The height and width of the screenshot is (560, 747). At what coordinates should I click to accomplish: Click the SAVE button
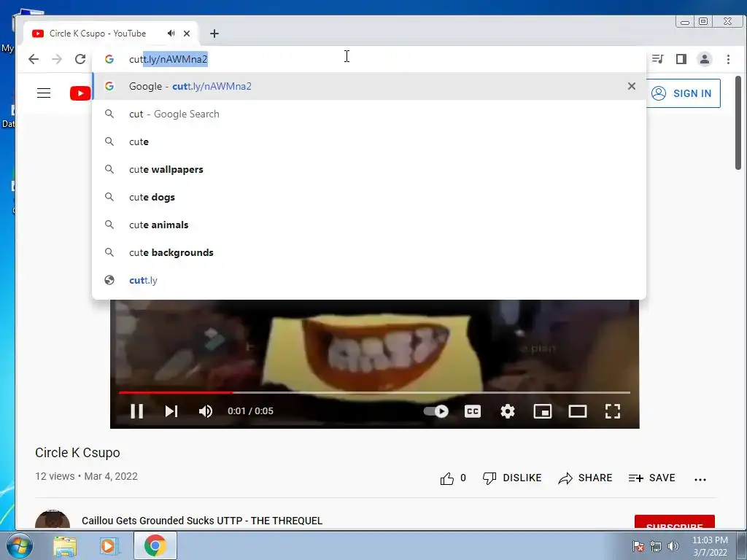pos(651,478)
